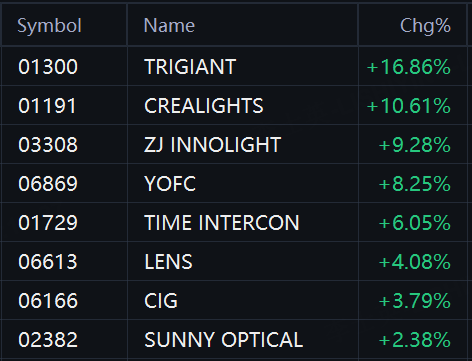Open the CIG stock name
The width and height of the screenshot is (472, 361).
(161, 301)
